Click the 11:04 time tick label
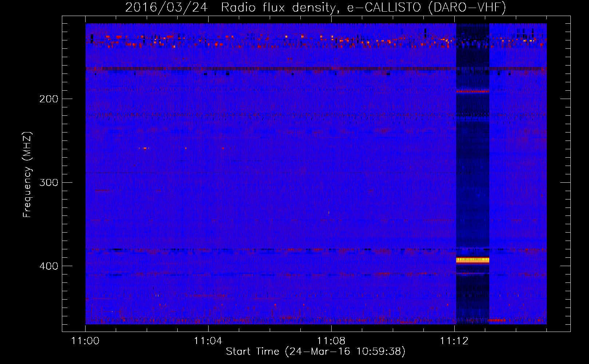Screen dimensions: 589x364 [208, 341]
